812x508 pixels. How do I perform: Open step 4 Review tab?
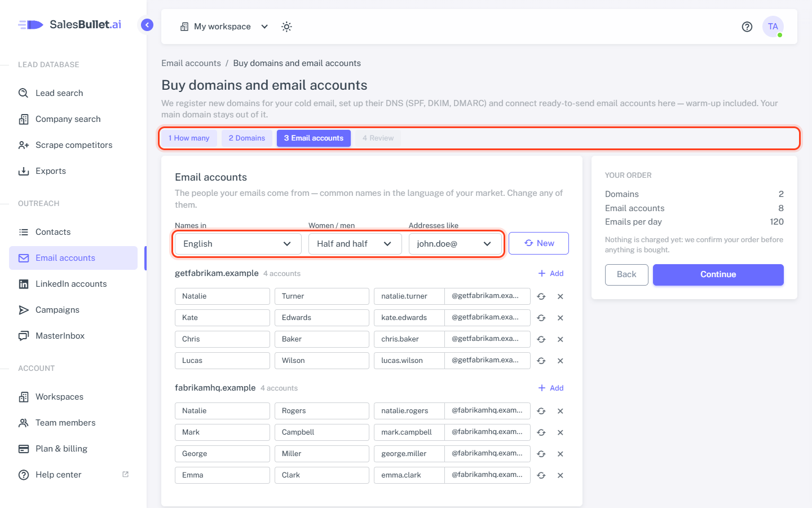(x=378, y=138)
